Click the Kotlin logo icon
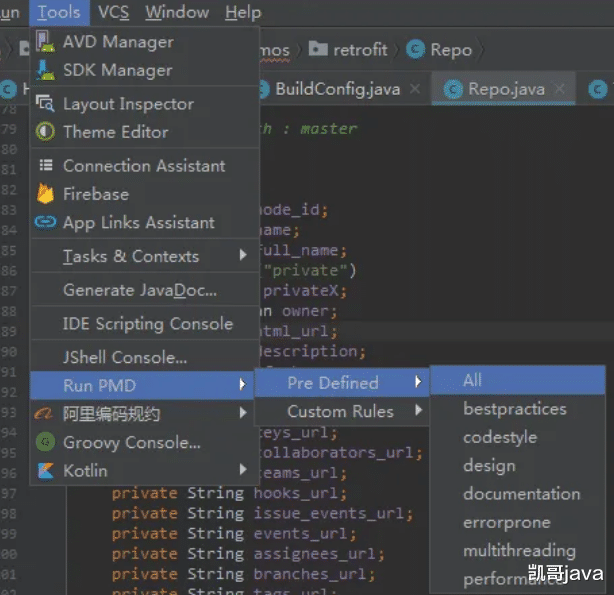Screen dimensions: 614x595 pos(45,470)
